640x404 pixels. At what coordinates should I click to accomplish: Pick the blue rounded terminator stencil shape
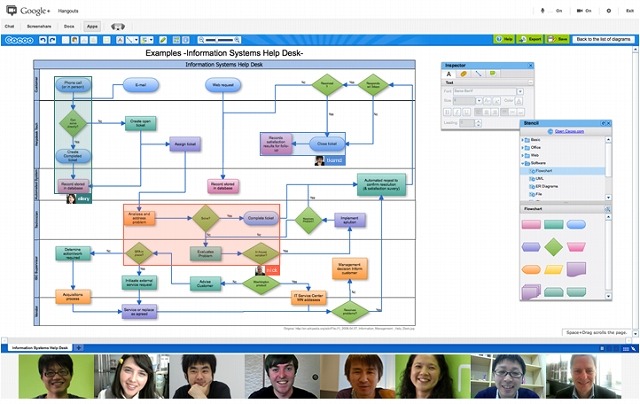point(576,224)
